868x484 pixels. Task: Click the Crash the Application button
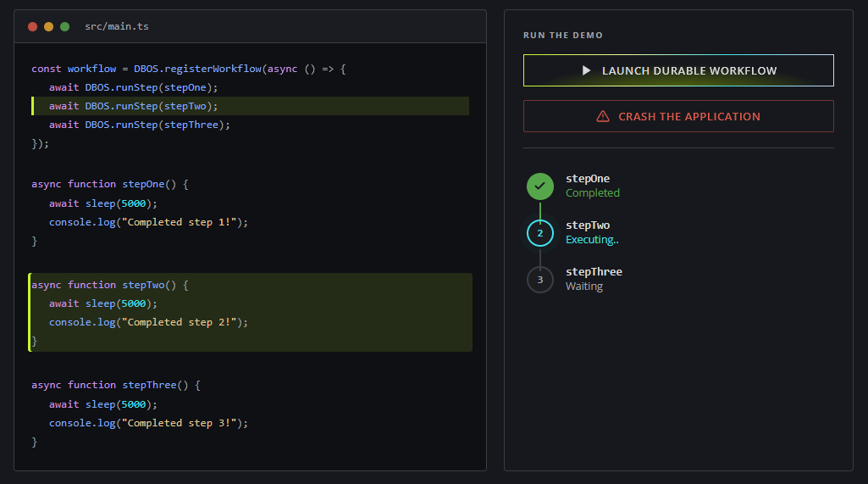pos(678,116)
